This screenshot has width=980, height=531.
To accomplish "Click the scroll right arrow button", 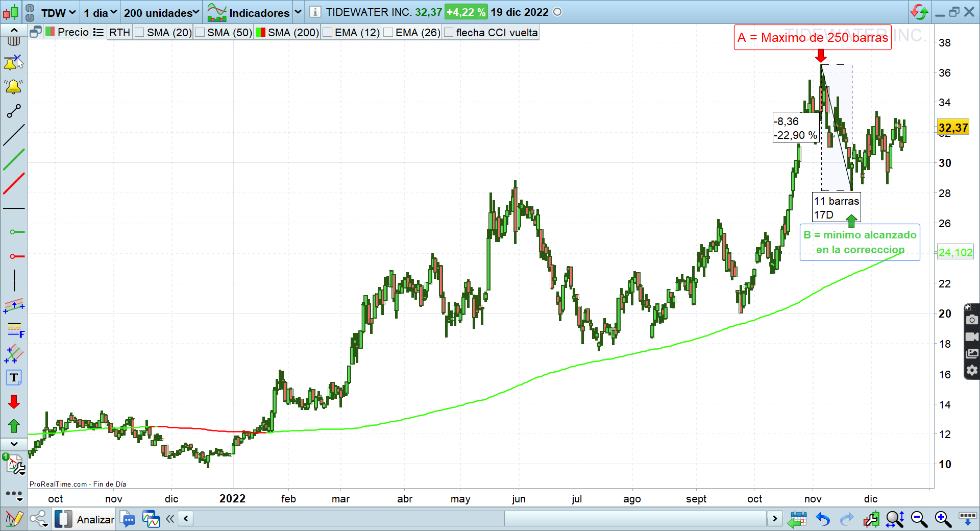I will pos(775,519).
